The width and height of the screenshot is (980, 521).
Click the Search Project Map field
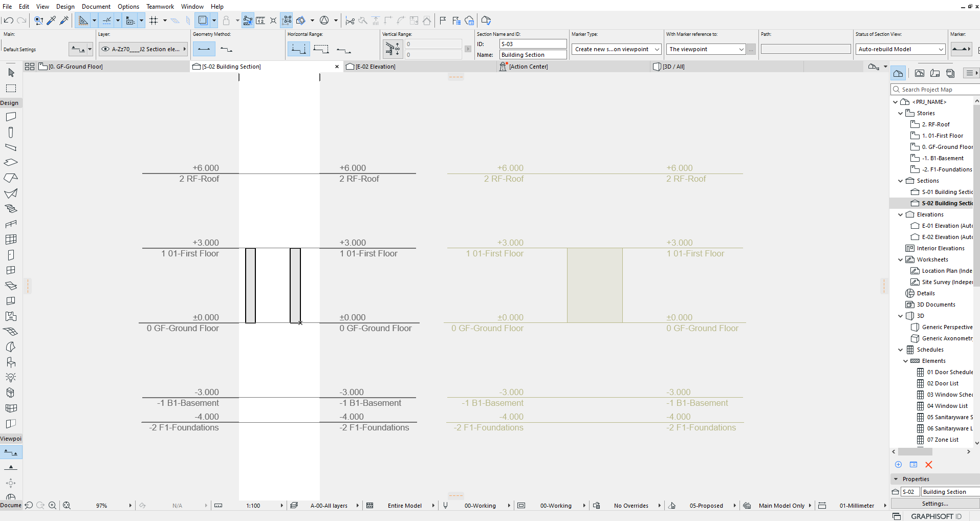[934, 89]
